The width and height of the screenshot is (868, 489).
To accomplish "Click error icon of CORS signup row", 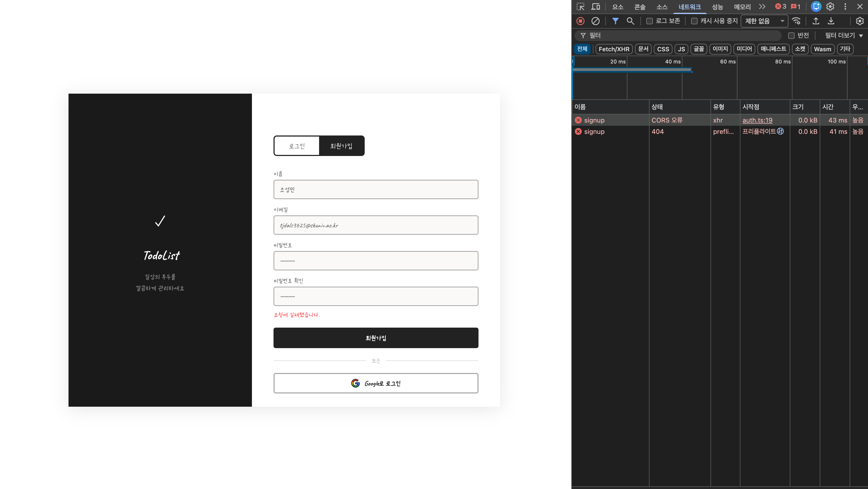I will (x=578, y=120).
